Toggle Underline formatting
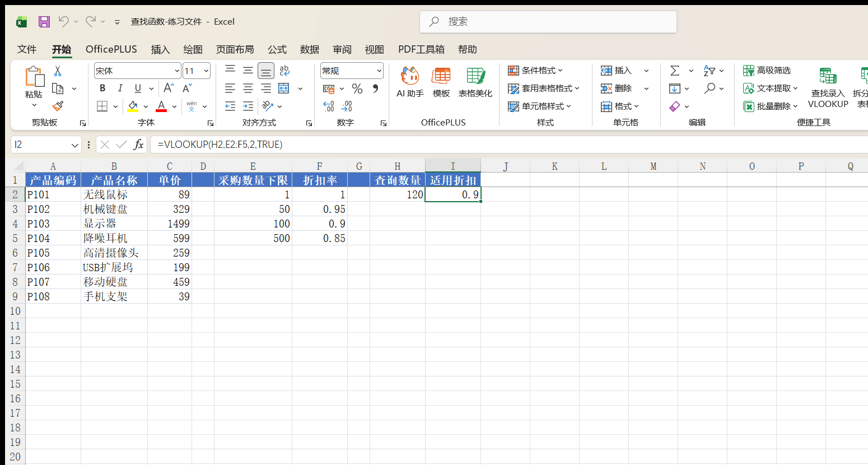The height and width of the screenshot is (465, 868). (138, 89)
